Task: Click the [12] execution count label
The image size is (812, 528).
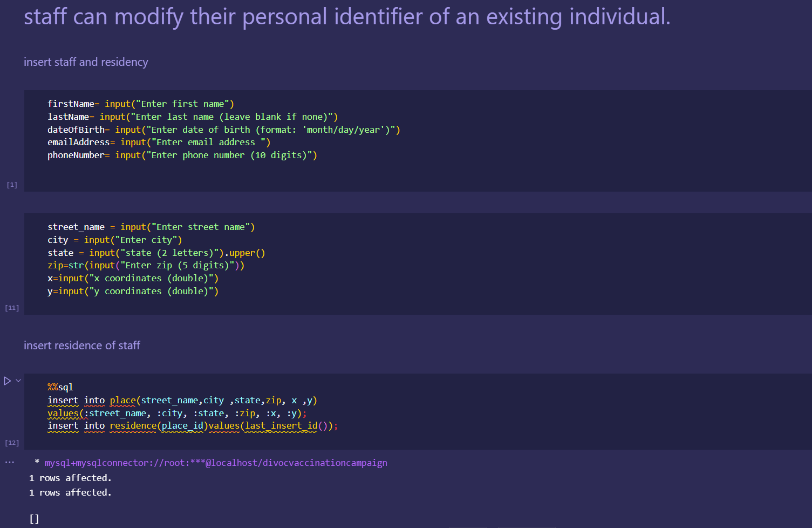Action: [x=12, y=443]
